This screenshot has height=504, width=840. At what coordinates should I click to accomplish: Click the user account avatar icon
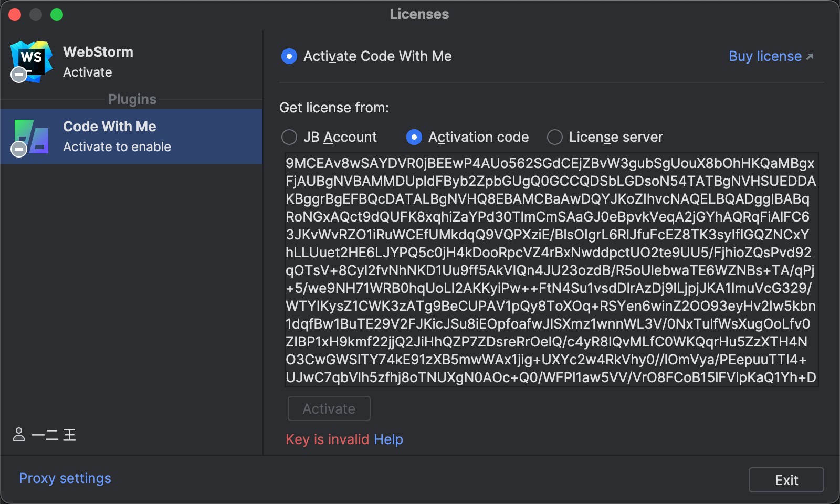[x=19, y=435]
